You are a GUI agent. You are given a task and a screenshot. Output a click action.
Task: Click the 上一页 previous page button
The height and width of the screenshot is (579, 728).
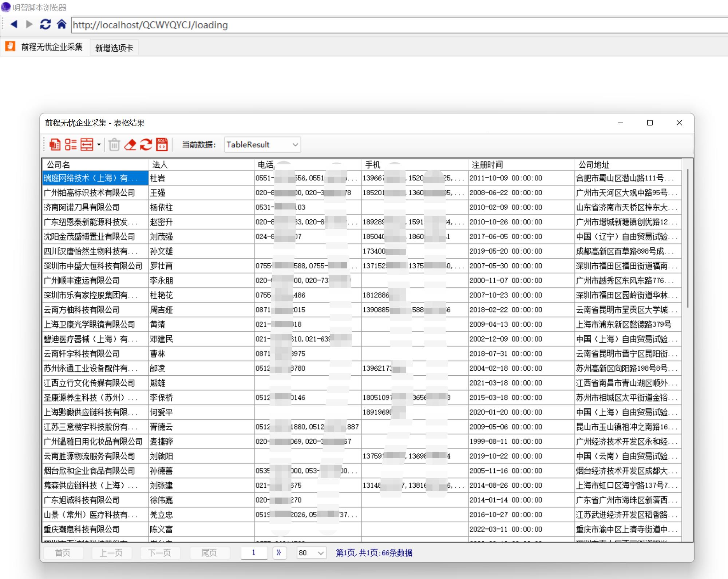click(x=111, y=553)
